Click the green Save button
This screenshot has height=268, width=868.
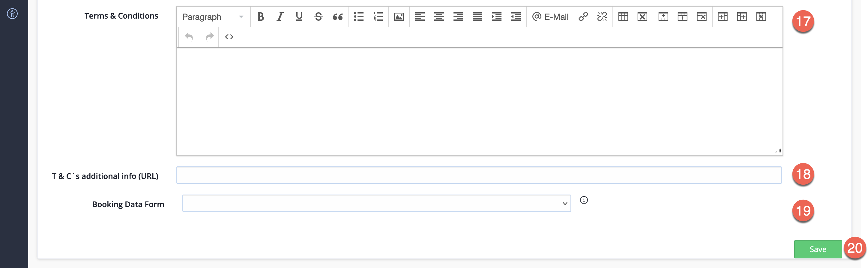(818, 249)
